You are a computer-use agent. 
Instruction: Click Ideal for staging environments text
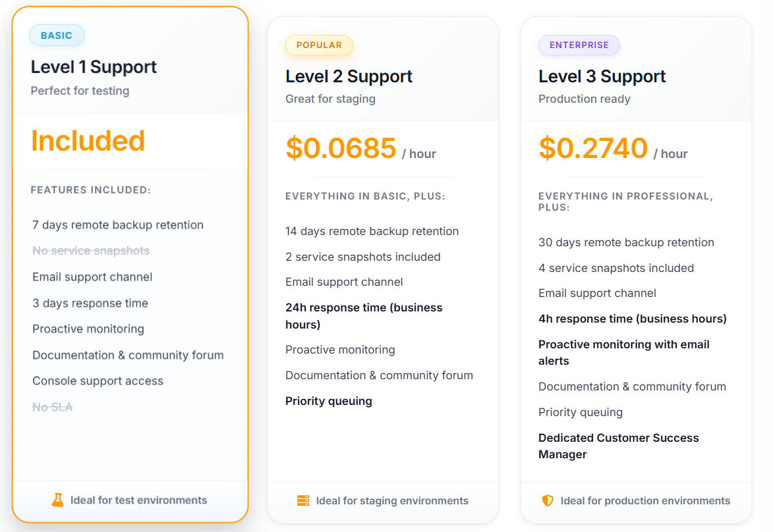click(x=392, y=501)
